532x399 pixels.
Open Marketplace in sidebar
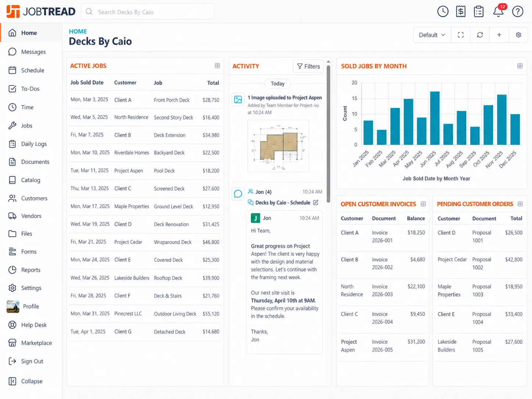click(31, 343)
